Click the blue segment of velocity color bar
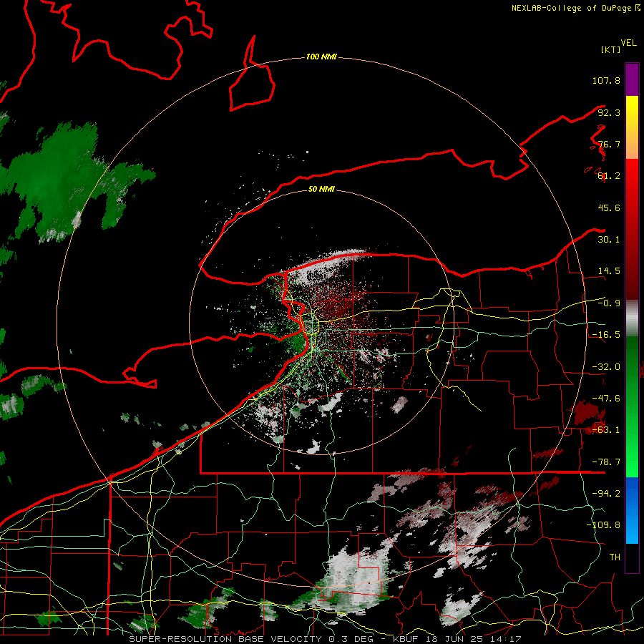 click(632, 510)
